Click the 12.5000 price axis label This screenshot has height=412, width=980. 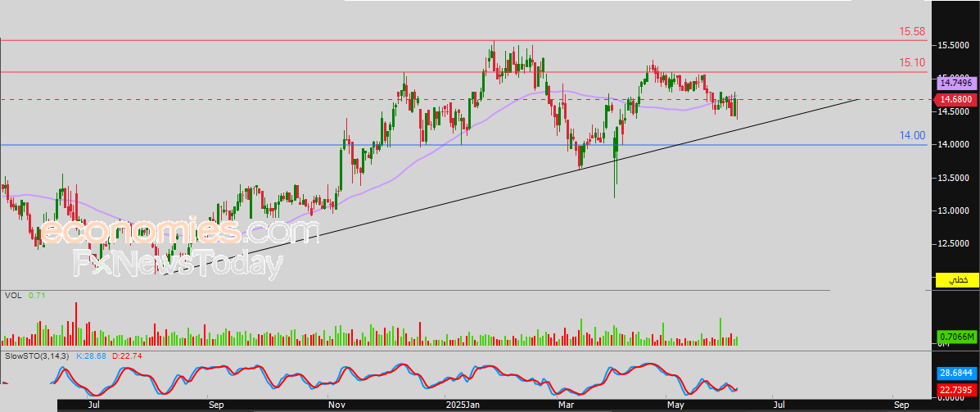pyautogui.click(x=952, y=244)
